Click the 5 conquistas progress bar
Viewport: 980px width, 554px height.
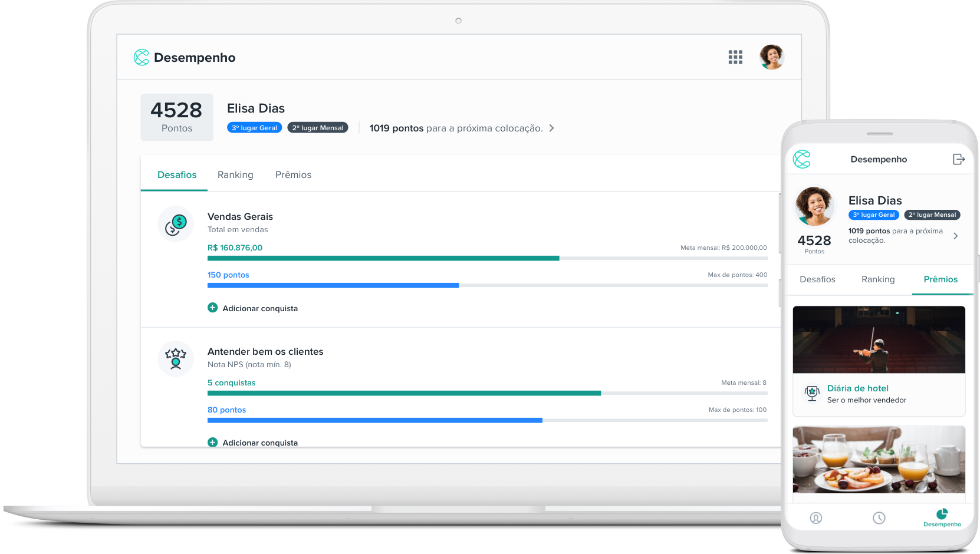pos(488,393)
